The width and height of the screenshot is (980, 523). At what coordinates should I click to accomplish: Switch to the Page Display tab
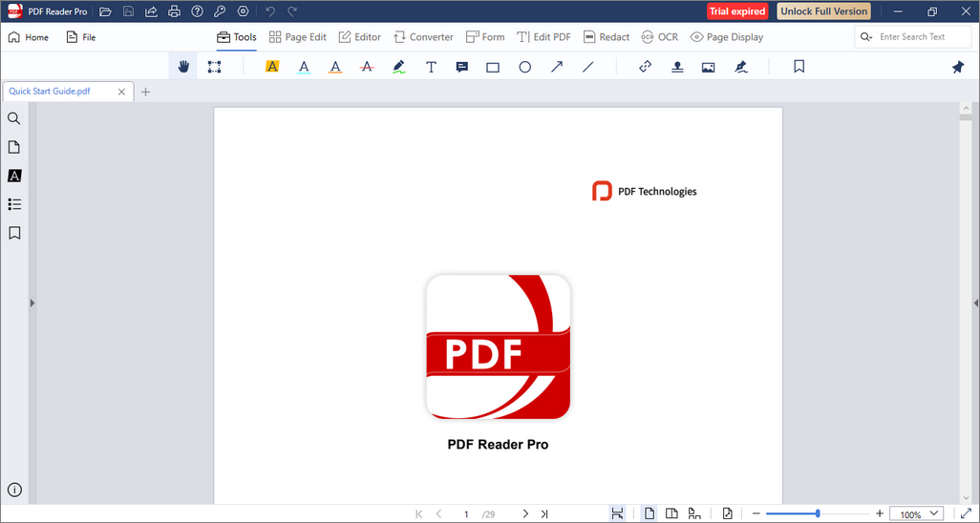(x=726, y=37)
